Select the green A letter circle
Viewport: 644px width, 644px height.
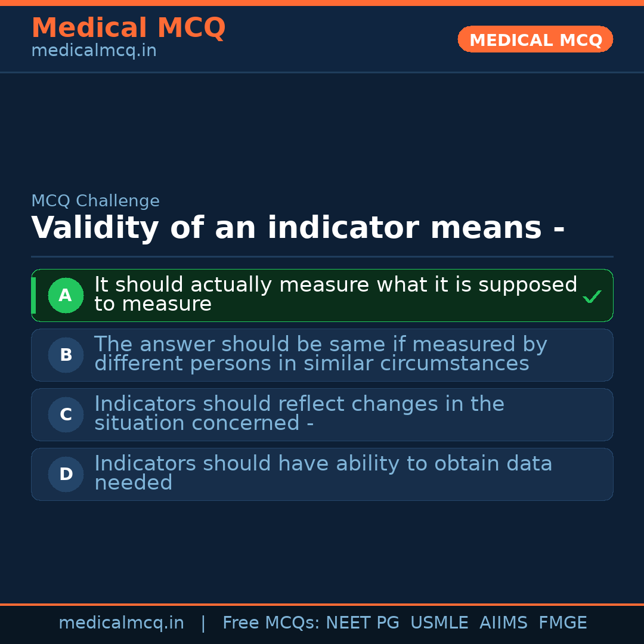[66, 296]
